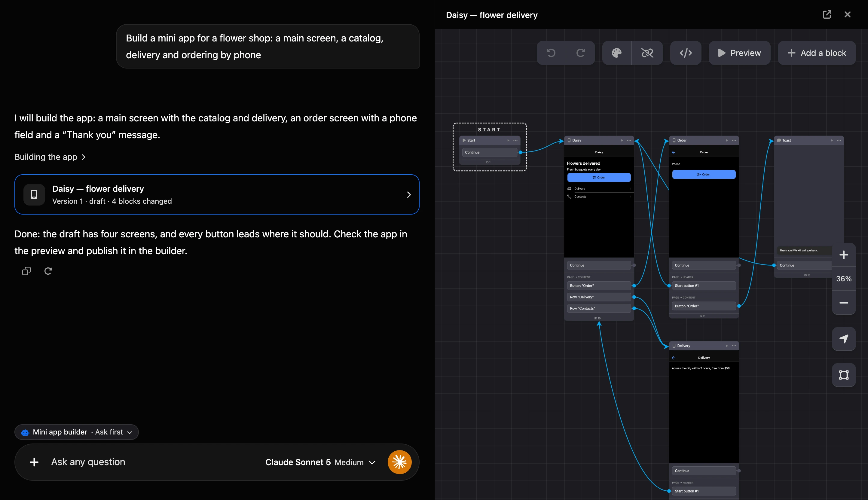868x500 pixels.
Task: Open the Daisy block options menu
Action: (629, 140)
